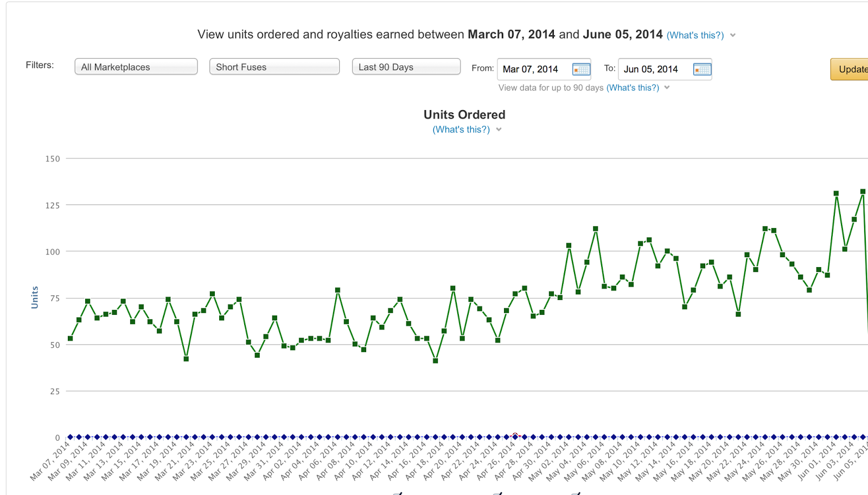Open What's this link under Units Ordered
Viewport: 868px width, 495px height.
coord(461,130)
